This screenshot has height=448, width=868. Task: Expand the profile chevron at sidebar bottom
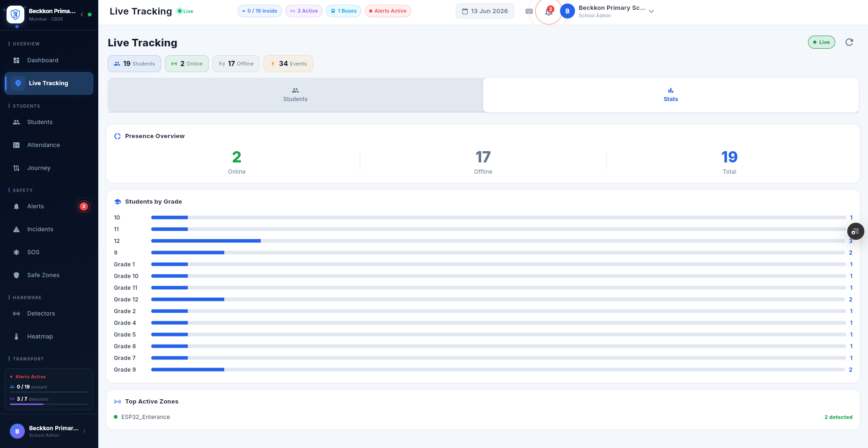tap(84, 431)
